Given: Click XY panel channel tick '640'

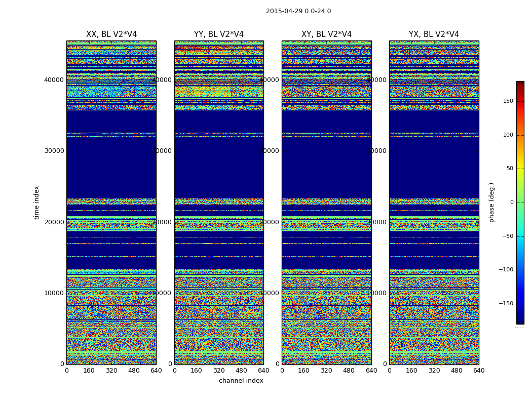Looking at the screenshot, I should pos(371,371).
